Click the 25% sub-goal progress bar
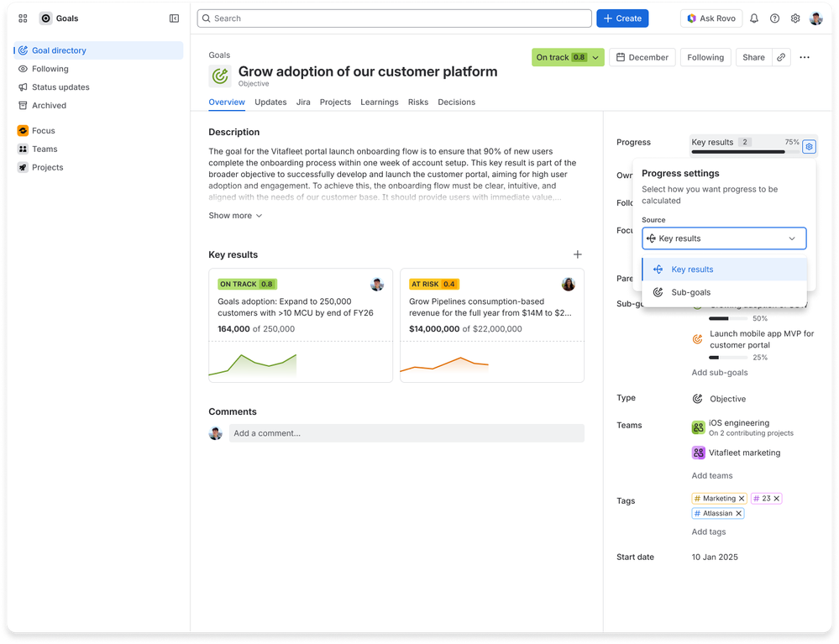Image resolution: width=839 pixels, height=644 pixels. [x=727, y=358]
